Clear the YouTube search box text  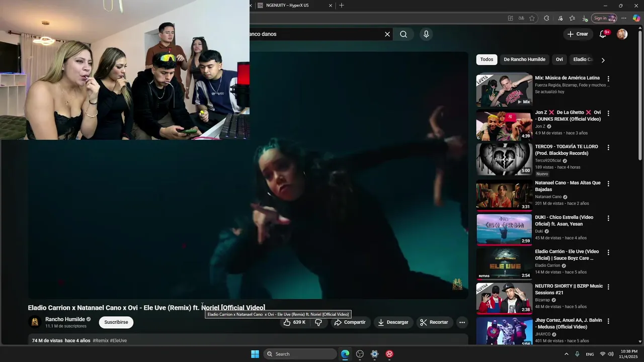pyautogui.click(x=387, y=34)
